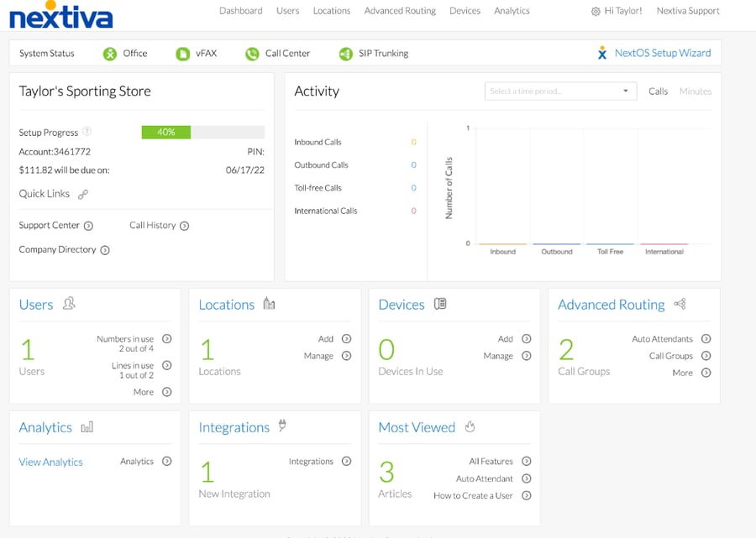Click the Analytics arrow in Analytics card
Viewport: 756px width, 538px height.
click(x=167, y=461)
